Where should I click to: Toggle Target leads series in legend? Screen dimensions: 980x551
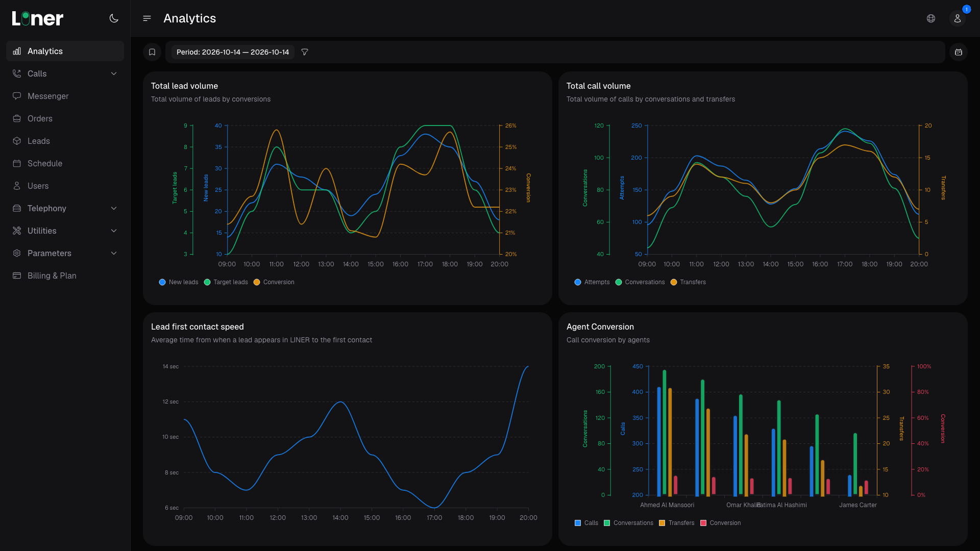tap(226, 282)
